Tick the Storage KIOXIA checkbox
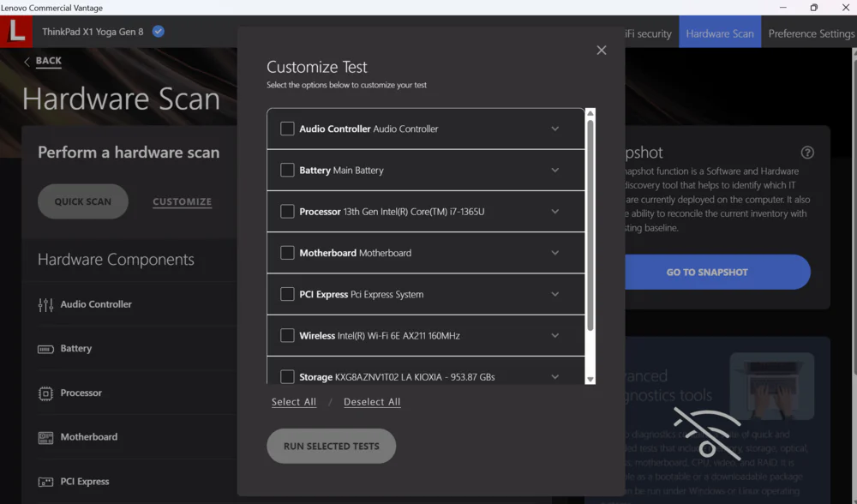 [287, 376]
